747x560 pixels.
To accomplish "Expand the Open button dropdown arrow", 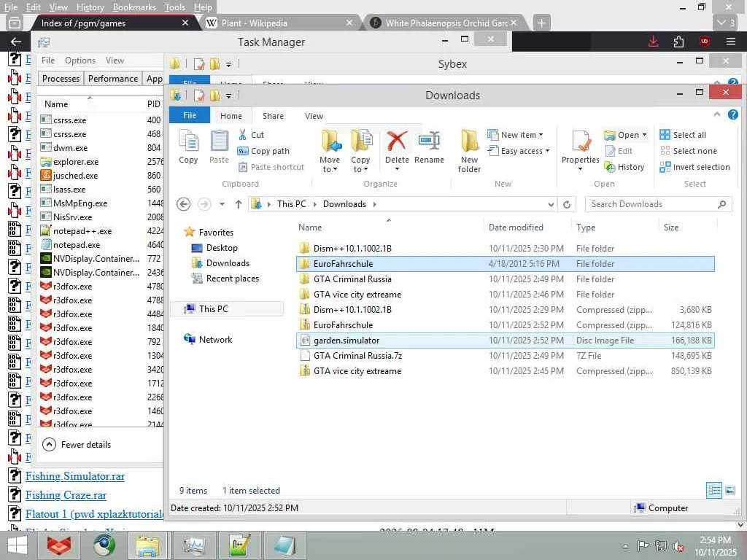I will click(645, 135).
